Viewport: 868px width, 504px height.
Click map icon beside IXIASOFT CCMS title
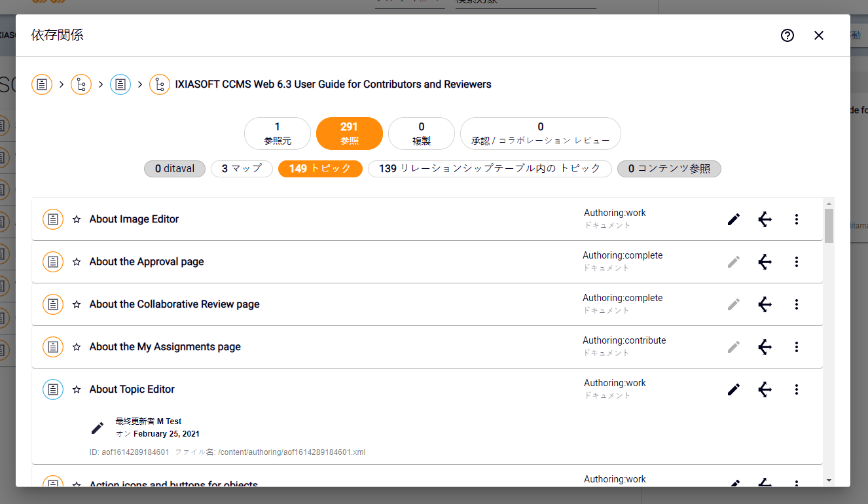[160, 84]
